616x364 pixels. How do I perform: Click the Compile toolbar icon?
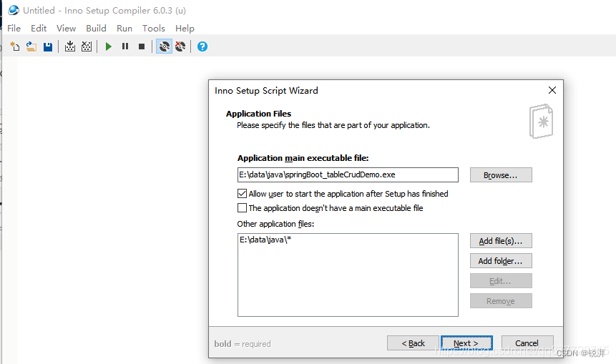pyautogui.click(x=70, y=46)
